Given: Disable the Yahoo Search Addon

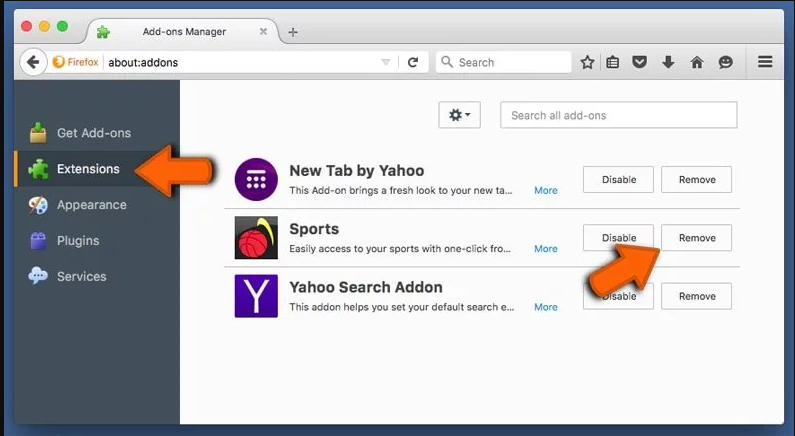Looking at the screenshot, I should (619, 296).
